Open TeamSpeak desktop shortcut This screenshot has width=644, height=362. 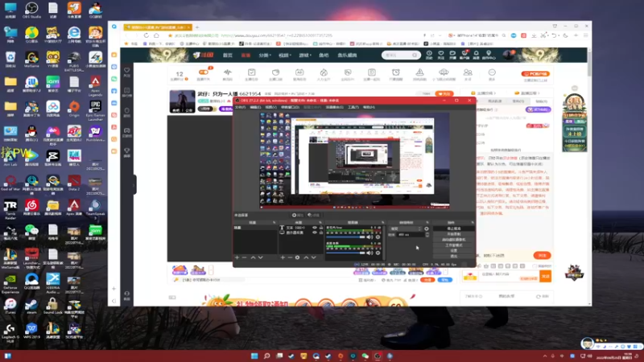[95, 208]
